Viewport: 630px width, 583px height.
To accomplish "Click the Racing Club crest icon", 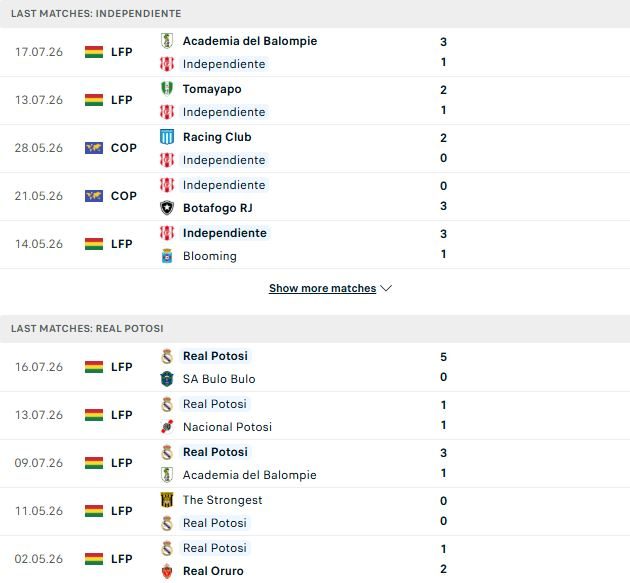I will [x=167, y=137].
